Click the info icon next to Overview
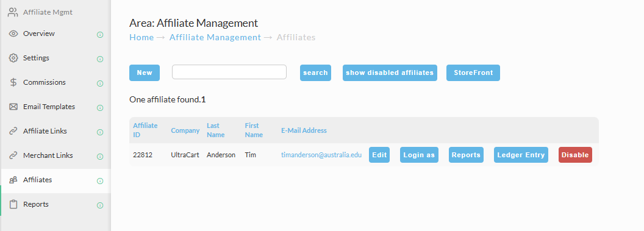 tap(100, 35)
